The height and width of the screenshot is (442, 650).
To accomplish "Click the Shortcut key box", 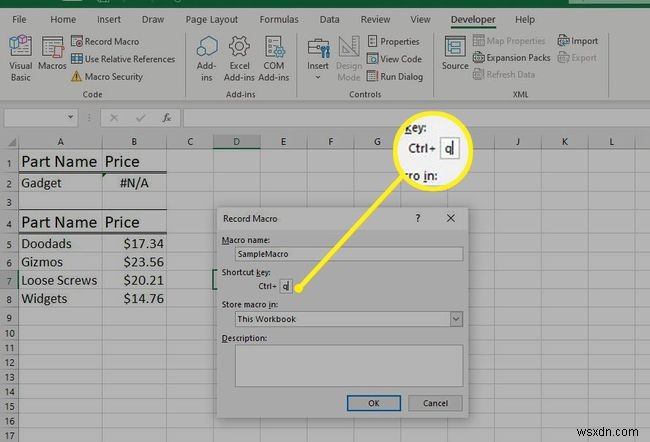I will (286, 286).
